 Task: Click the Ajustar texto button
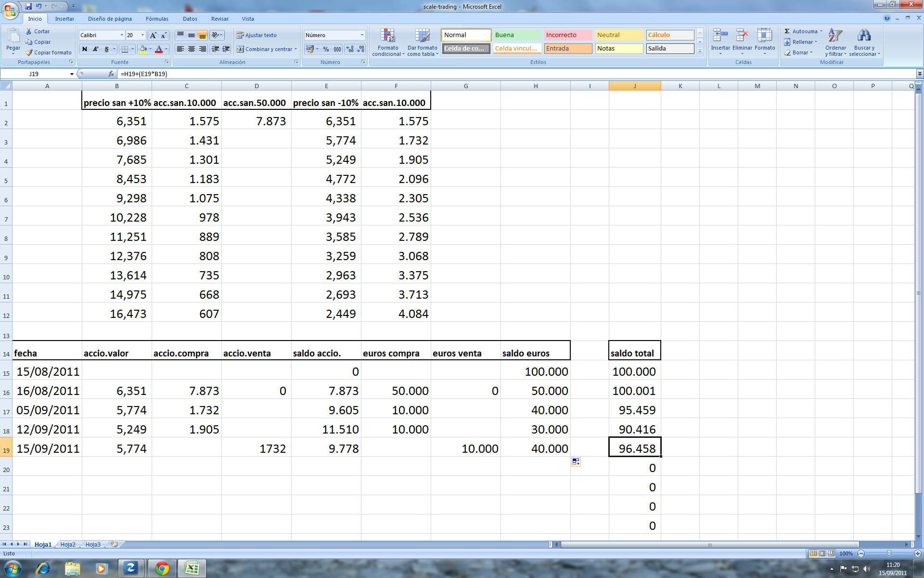257,35
